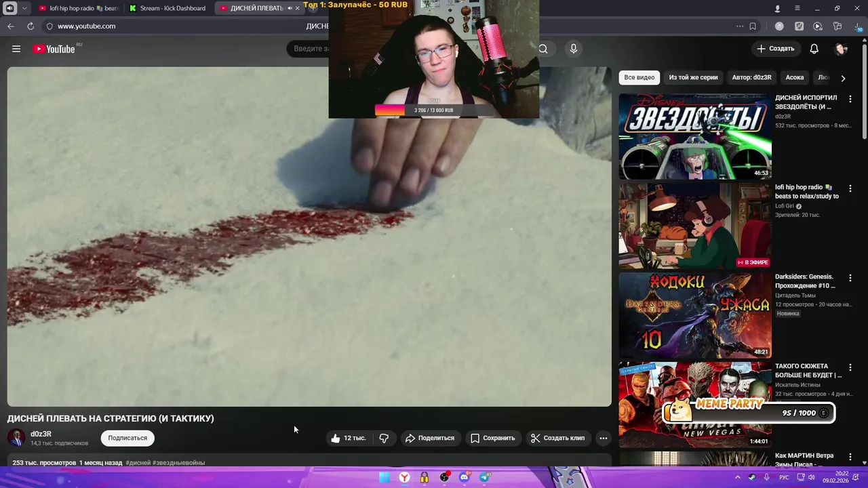Select the Из той же серии chip
The height and width of the screenshot is (488, 868).
693,78
